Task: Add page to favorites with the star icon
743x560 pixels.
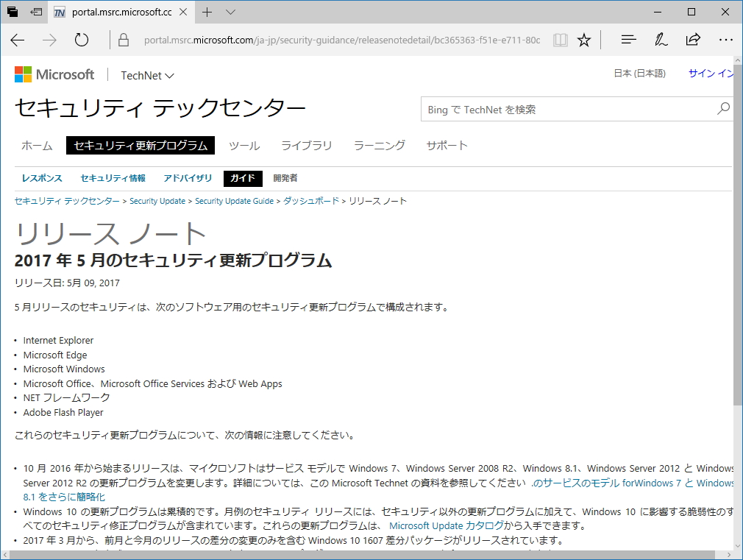Action: [584, 40]
